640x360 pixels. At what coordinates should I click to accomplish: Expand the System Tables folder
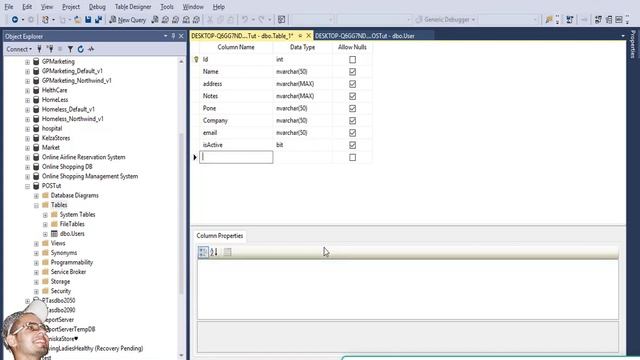(x=45, y=215)
